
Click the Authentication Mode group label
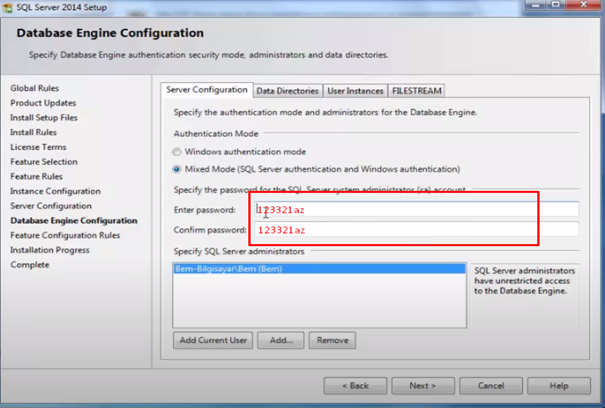point(216,134)
